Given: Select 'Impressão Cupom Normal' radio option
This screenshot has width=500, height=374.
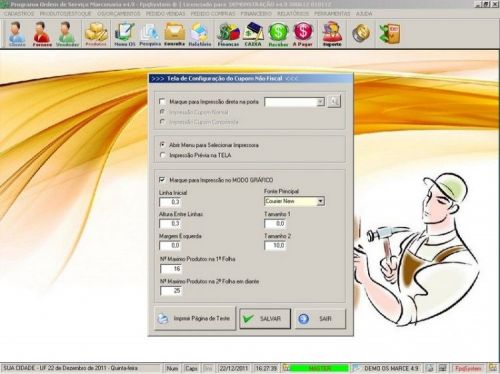Looking at the screenshot, I should [162, 112].
